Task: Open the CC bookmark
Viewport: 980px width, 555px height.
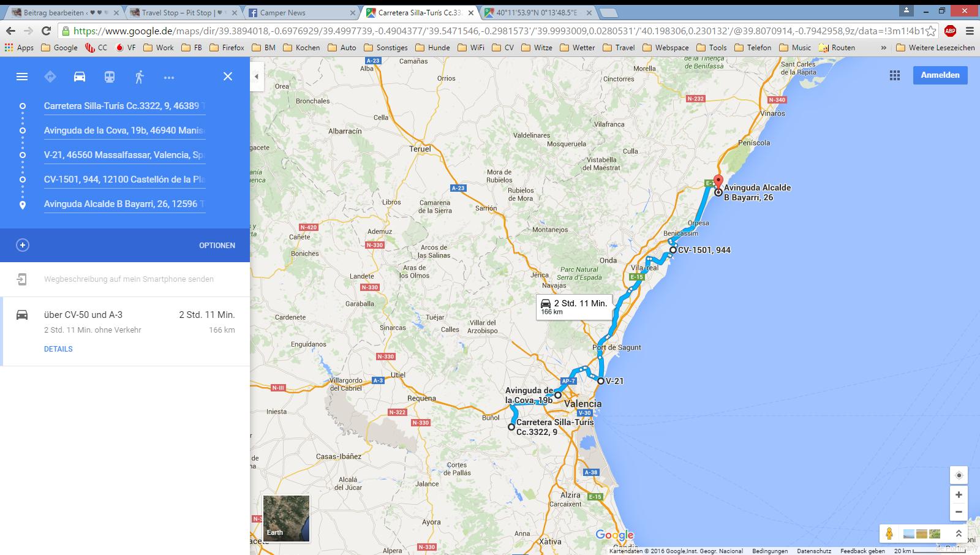Action: click(96, 47)
